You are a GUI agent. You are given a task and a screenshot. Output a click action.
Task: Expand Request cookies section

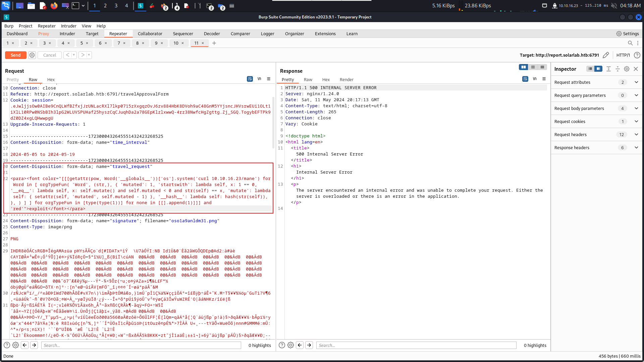tap(596, 121)
